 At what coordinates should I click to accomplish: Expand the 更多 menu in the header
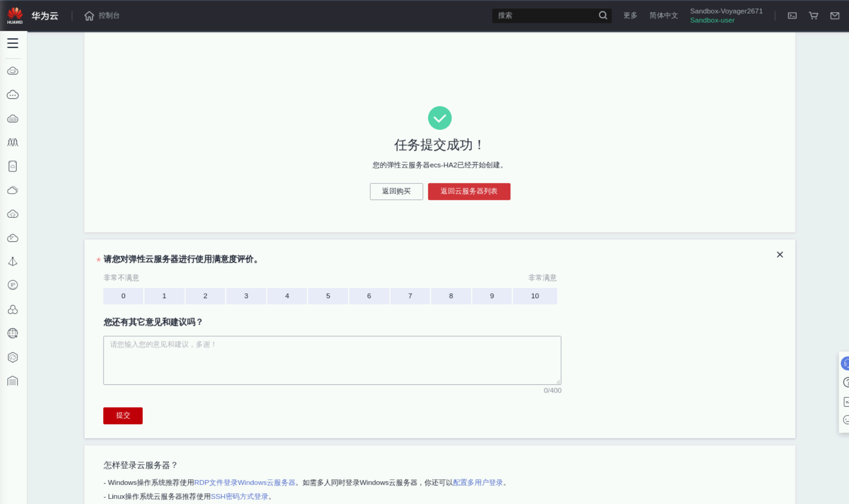(630, 16)
